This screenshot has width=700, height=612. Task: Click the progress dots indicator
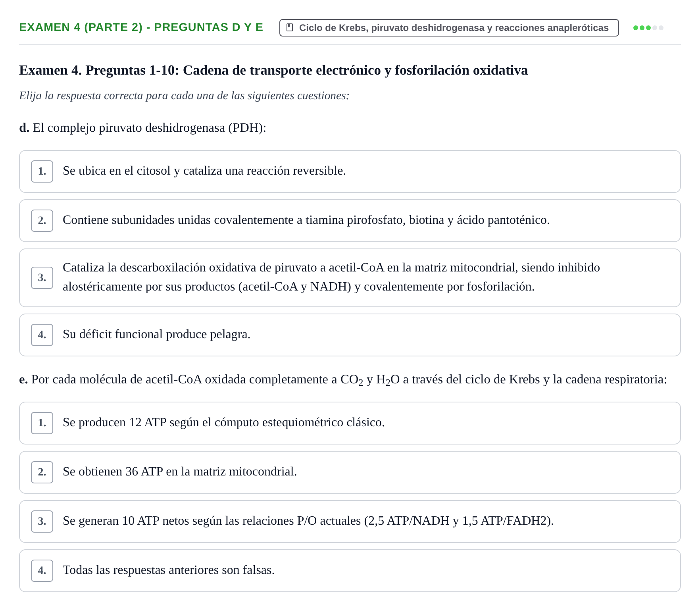click(648, 28)
